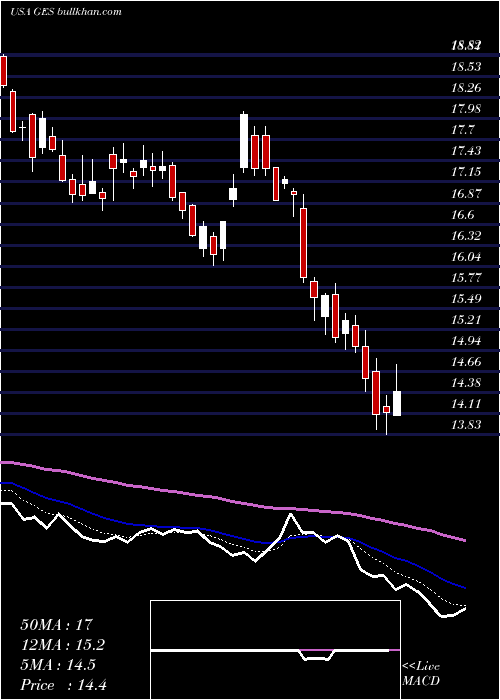Select the 17.98 price axis label
Screen dimensions: 500x700
pos(467,109)
